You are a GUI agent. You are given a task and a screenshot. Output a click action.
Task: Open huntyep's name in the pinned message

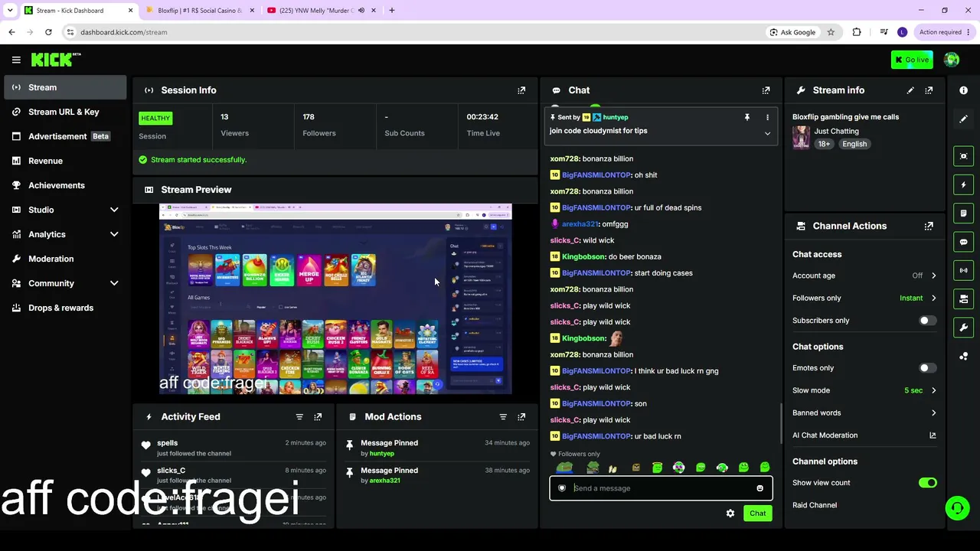pyautogui.click(x=616, y=117)
